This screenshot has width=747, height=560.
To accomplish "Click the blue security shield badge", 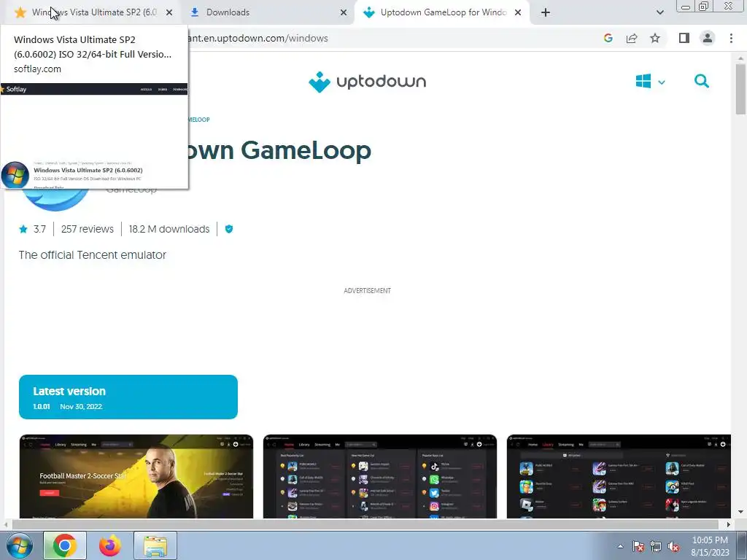I will (x=228, y=229).
